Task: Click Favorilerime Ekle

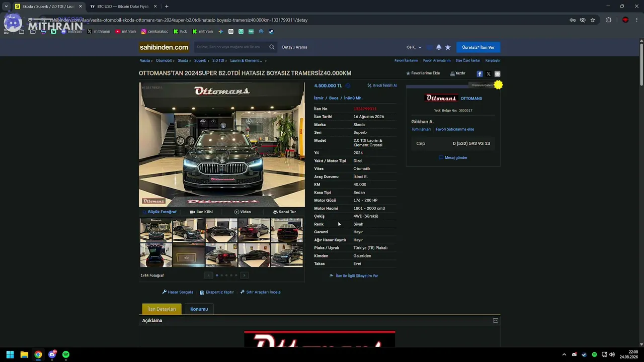Action: click(x=423, y=73)
